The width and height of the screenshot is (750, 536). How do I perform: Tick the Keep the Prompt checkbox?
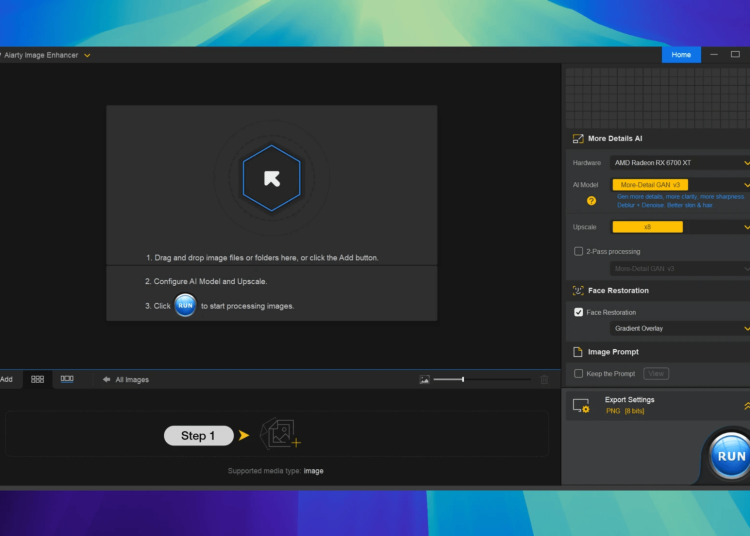(x=578, y=373)
